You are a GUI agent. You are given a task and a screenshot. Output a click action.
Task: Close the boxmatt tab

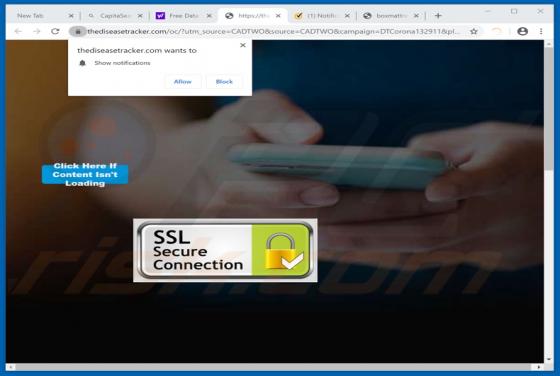point(416,16)
